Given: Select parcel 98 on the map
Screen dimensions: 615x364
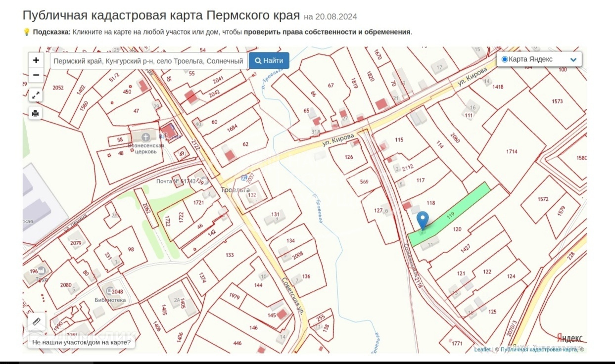Looking at the screenshot, I should tap(131, 250).
